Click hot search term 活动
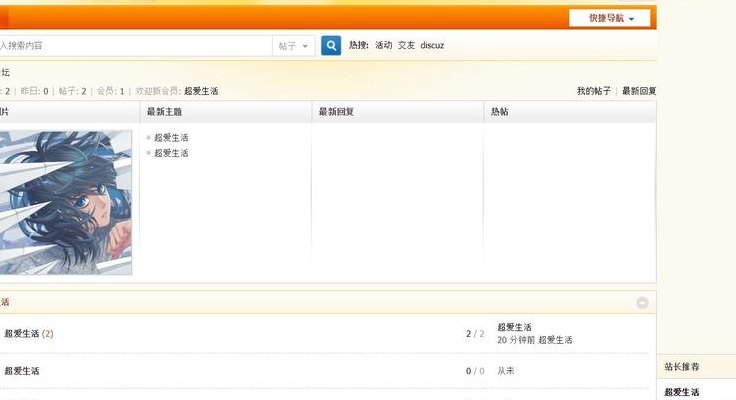Viewport: 736px width, 400px height. (x=383, y=45)
